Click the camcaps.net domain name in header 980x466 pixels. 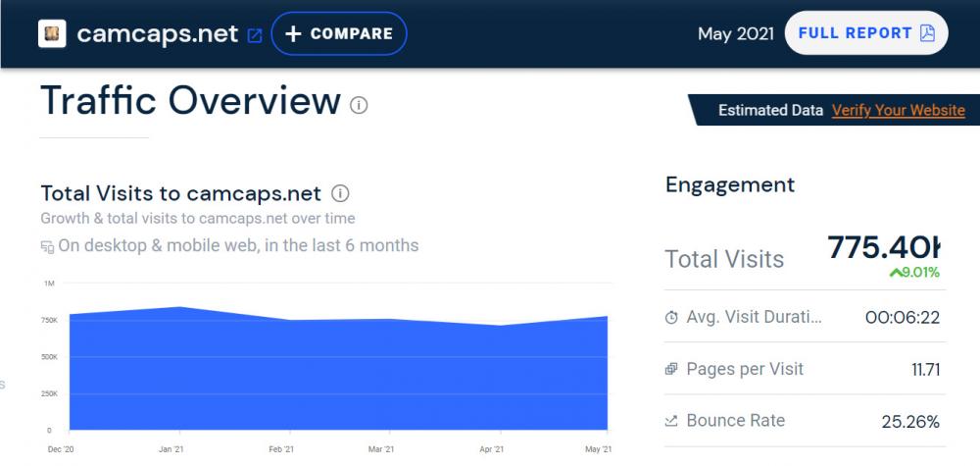click(x=157, y=33)
